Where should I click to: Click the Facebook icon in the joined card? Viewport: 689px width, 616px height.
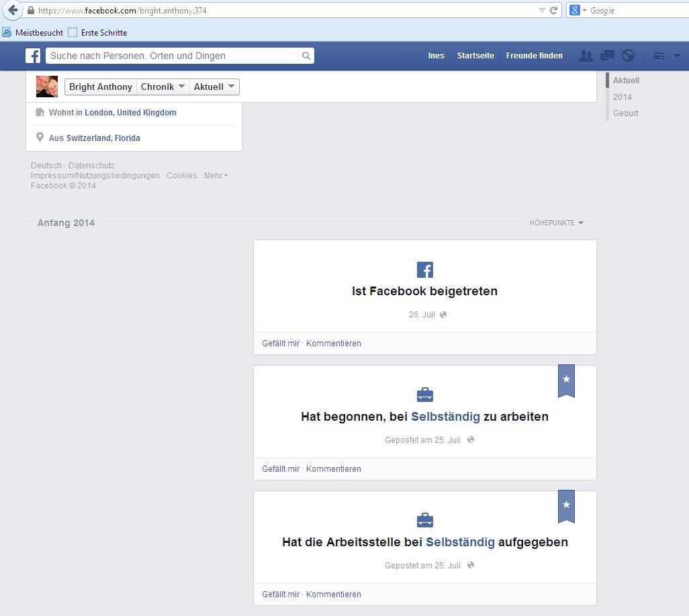(425, 270)
